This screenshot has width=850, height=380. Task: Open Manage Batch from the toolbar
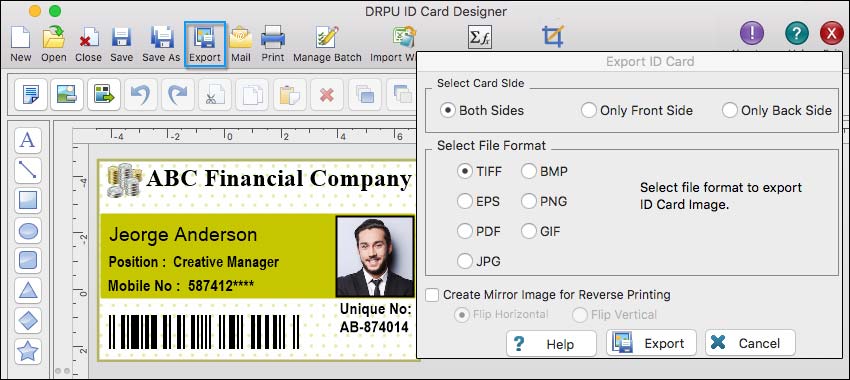[327, 43]
